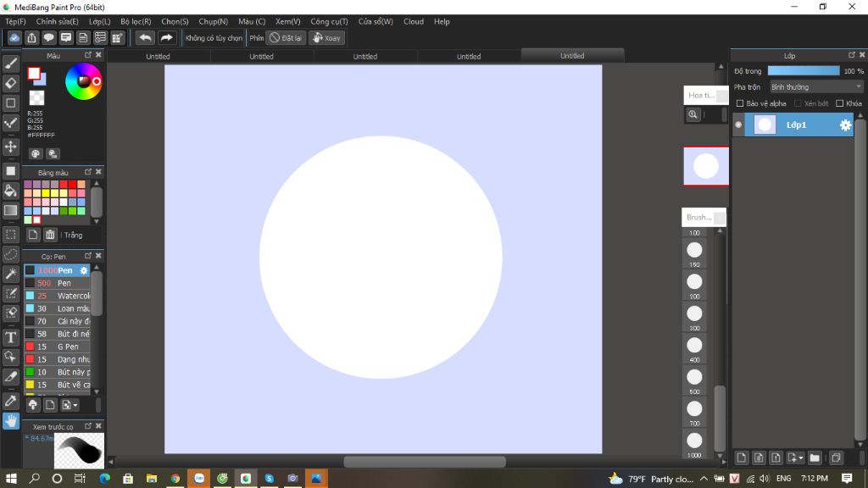Image resolution: width=868 pixels, height=488 pixels.
Task: Click the Đặt lại button
Action: (x=286, y=37)
